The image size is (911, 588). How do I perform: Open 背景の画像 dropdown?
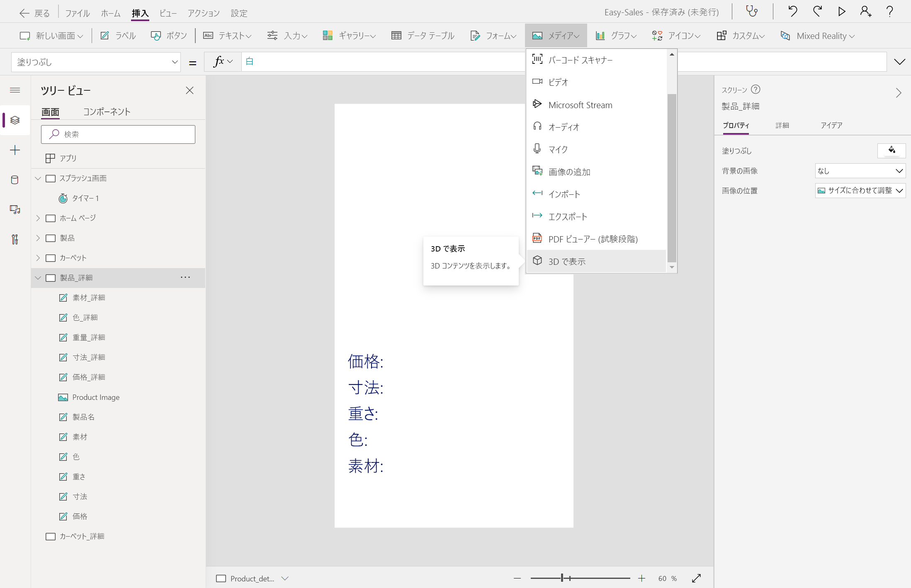pyautogui.click(x=860, y=171)
